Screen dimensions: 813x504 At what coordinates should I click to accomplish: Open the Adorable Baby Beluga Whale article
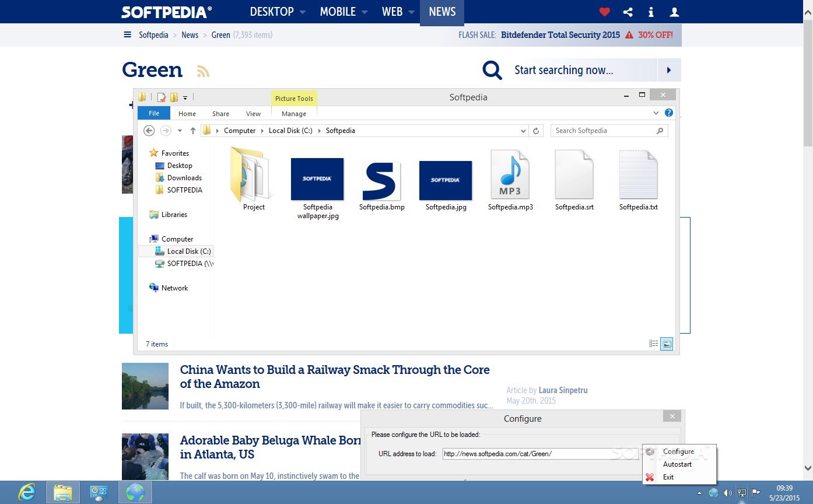270,447
